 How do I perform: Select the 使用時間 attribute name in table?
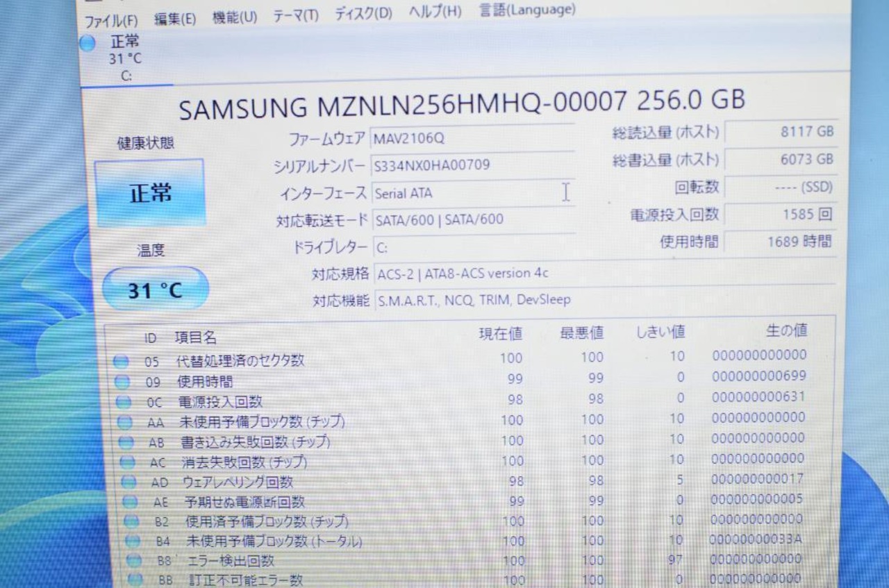point(205,381)
